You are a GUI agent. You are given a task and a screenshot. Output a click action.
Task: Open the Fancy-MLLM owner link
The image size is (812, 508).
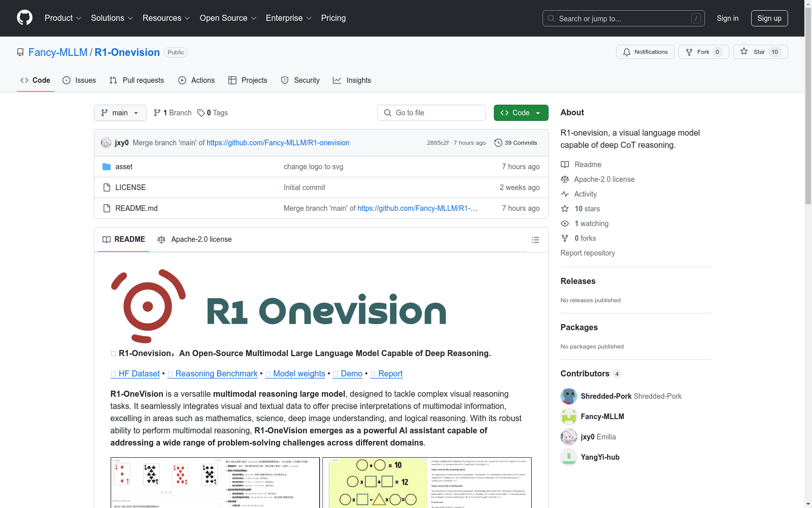[58, 52]
